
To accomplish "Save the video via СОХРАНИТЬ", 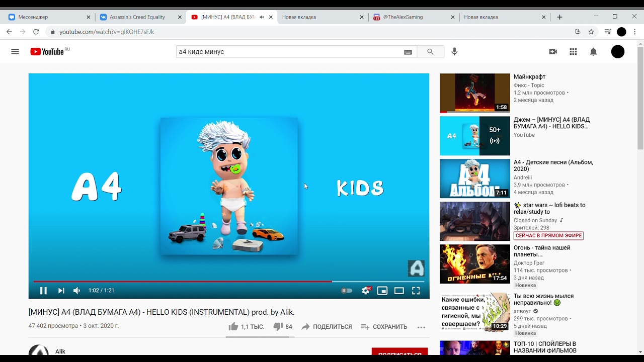I will [384, 327].
